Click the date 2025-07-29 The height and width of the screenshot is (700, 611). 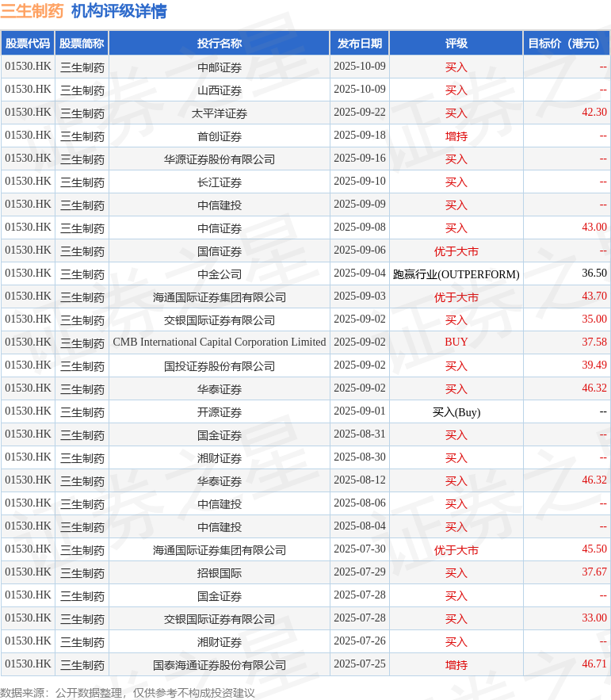(x=359, y=572)
